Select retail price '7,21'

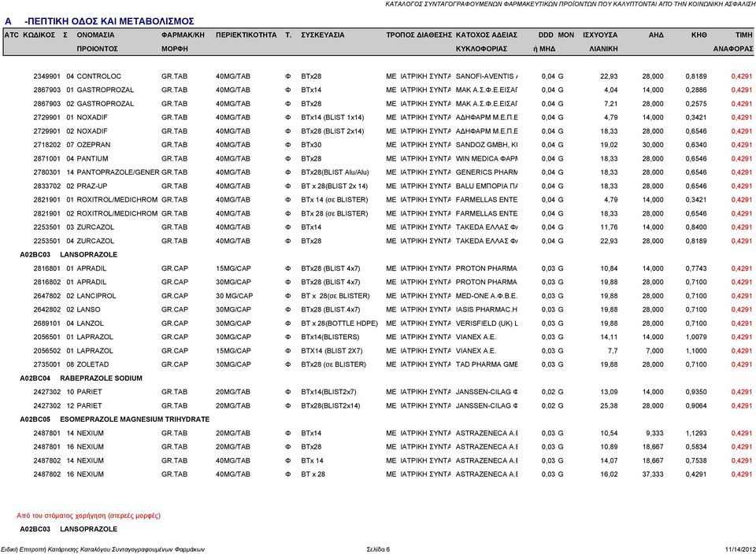pos(610,104)
